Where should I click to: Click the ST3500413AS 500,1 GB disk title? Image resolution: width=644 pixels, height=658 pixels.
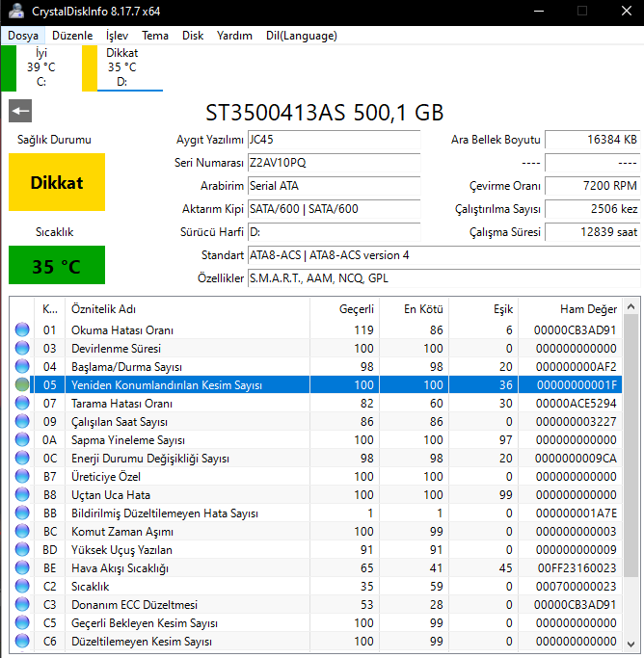pos(325,113)
